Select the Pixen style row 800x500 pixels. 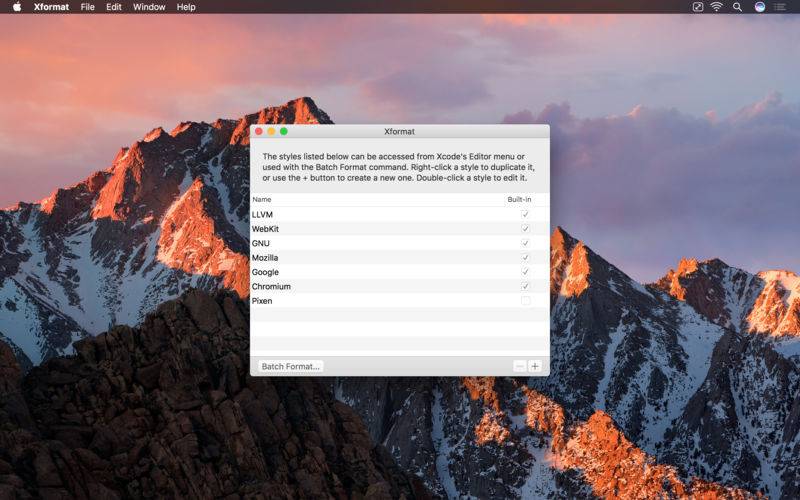click(x=399, y=301)
